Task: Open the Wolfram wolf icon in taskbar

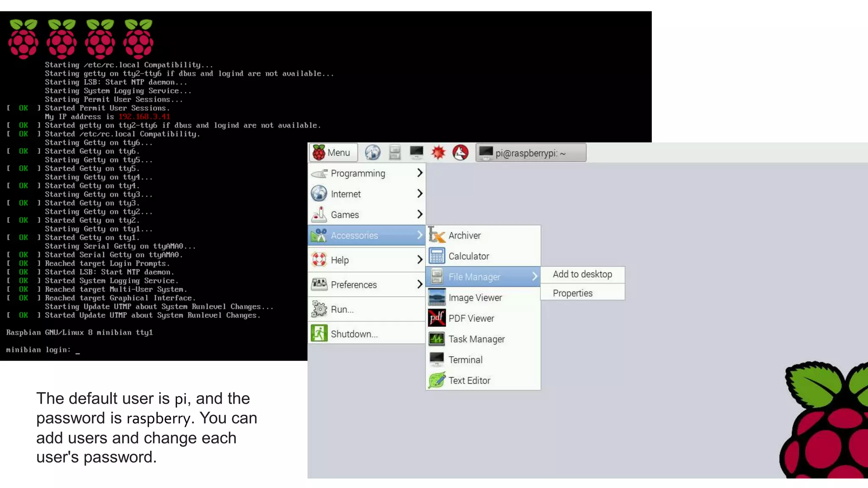Action: (460, 152)
